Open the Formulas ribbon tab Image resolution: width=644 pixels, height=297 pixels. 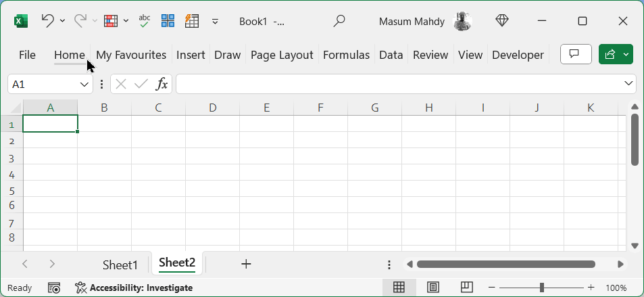pos(346,55)
